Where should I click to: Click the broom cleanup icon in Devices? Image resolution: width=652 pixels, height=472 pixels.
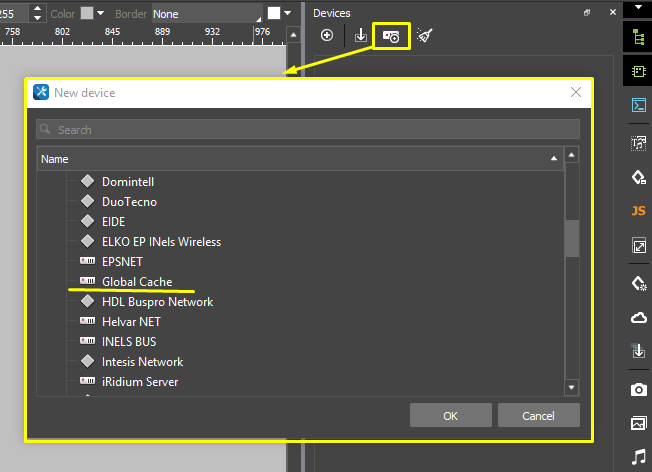(x=425, y=36)
